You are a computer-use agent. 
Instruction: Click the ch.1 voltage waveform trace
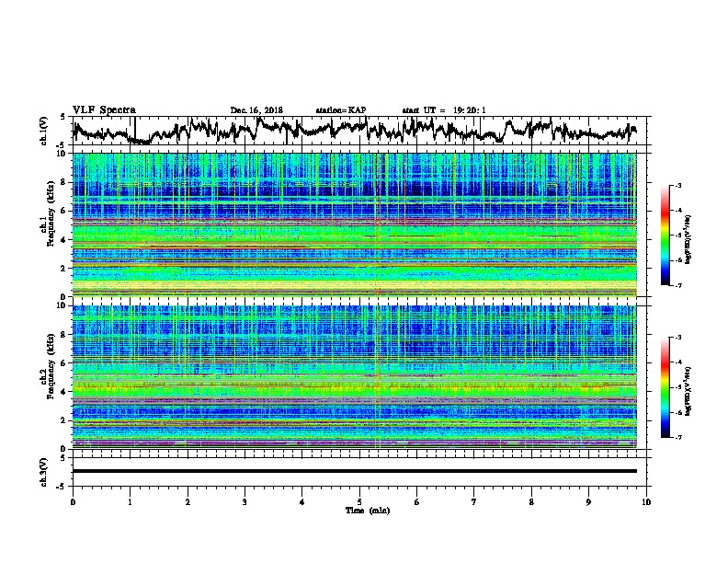354,130
